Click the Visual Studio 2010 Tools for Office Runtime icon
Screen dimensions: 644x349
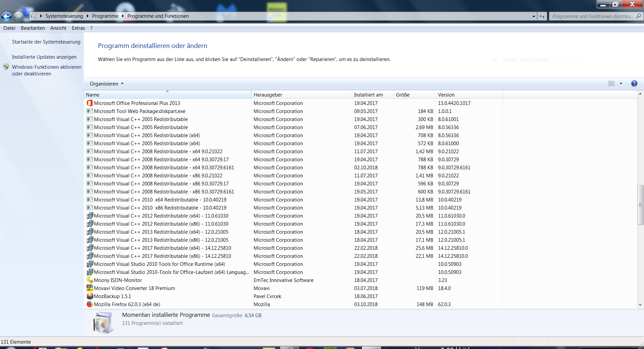(90, 264)
